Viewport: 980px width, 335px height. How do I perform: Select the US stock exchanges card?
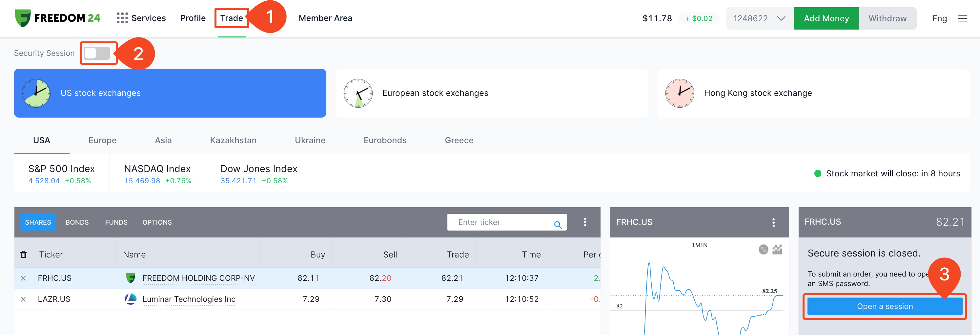point(170,93)
